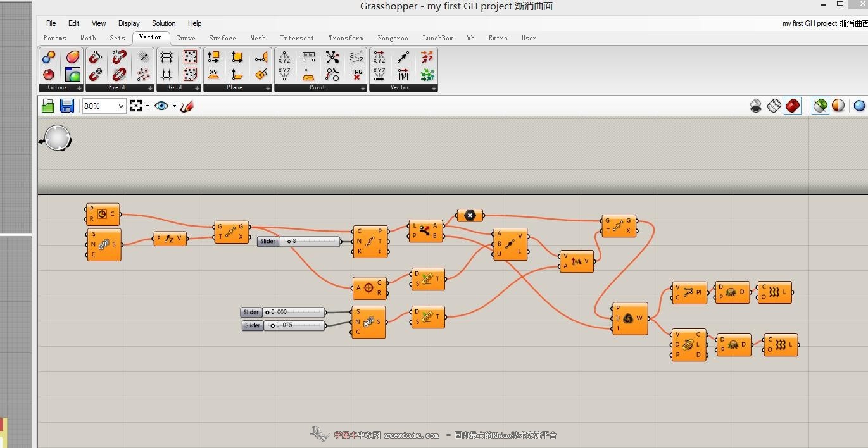Choose the Vector Length |v| icon
Image resolution: width=868 pixels, height=448 pixels.
(403, 75)
